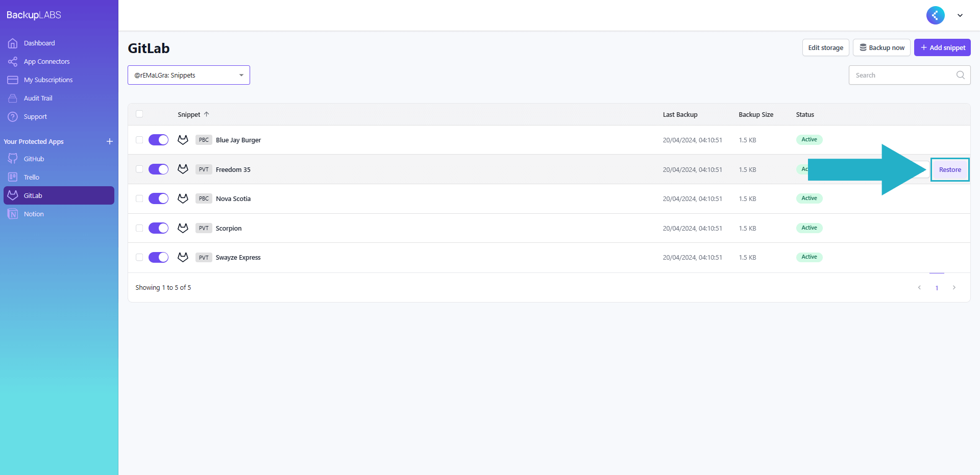The width and height of the screenshot is (980, 475).
Task: Toggle backup for Blue Jay Burger
Action: pyautogui.click(x=158, y=140)
